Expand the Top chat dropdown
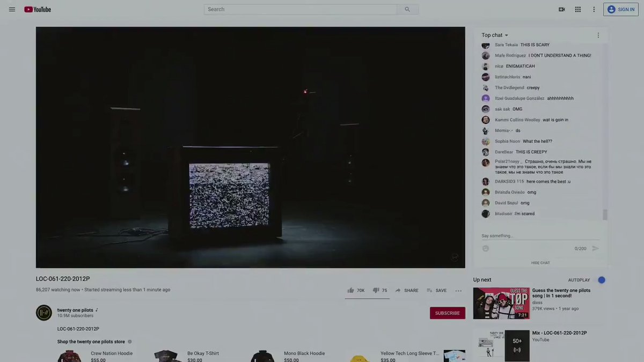 495,35
